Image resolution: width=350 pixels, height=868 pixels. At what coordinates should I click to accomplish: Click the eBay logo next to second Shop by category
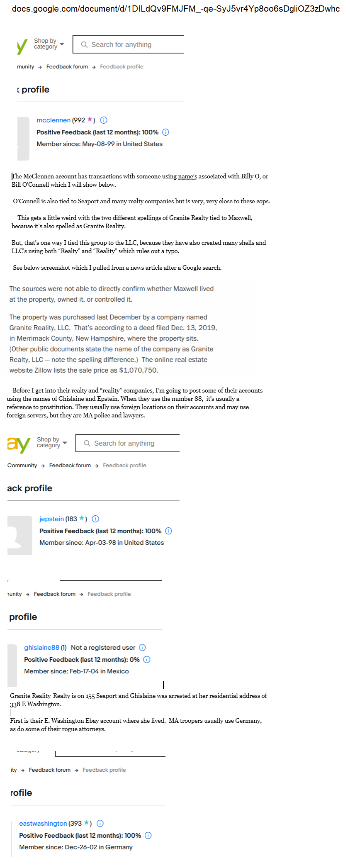[x=19, y=445]
